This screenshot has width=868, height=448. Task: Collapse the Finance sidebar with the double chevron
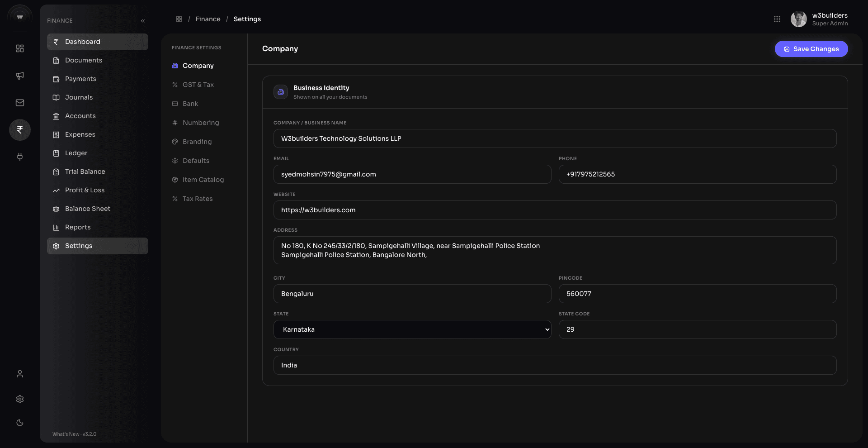point(143,21)
